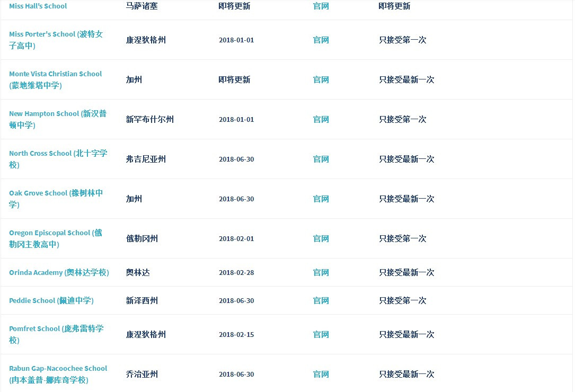Visit 官网 link for Orinda Academy
The height and width of the screenshot is (392, 575).
[x=321, y=272]
